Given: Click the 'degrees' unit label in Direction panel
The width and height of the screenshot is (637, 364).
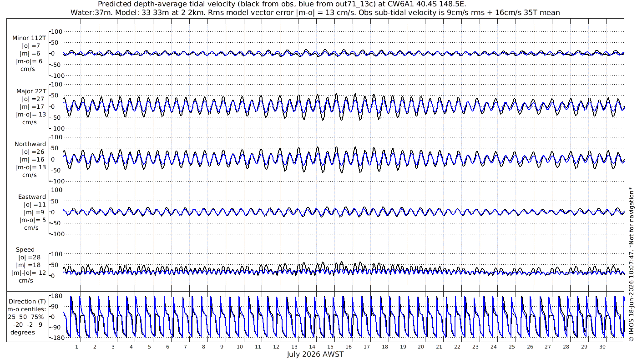Looking at the screenshot, I should [x=22, y=332].
